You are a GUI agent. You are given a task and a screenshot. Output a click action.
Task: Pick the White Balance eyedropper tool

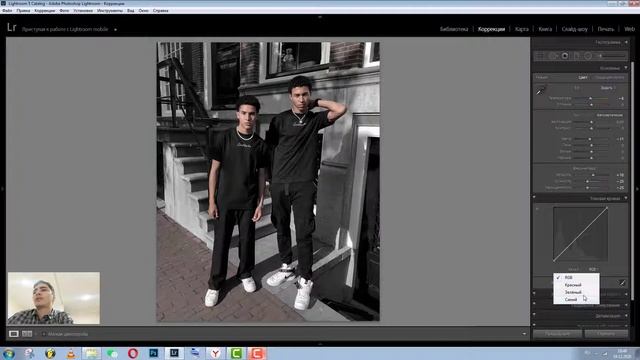[x=540, y=91]
